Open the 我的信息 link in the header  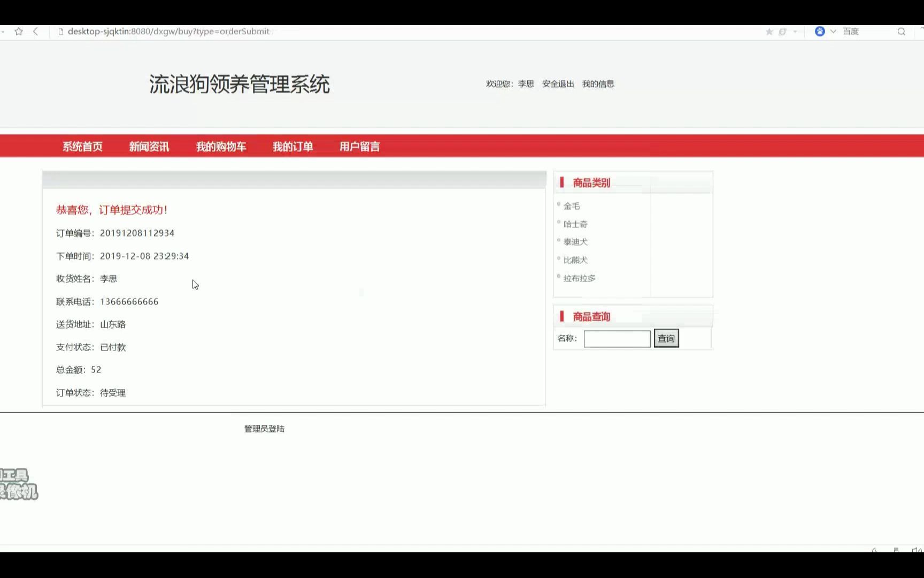pos(598,84)
